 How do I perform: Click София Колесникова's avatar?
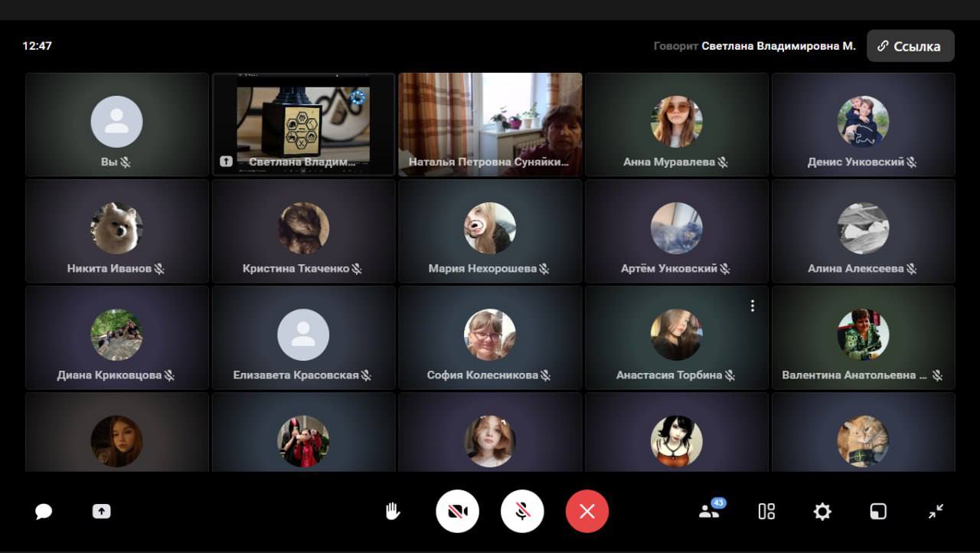pyautogui.click(x=490, y=335)
